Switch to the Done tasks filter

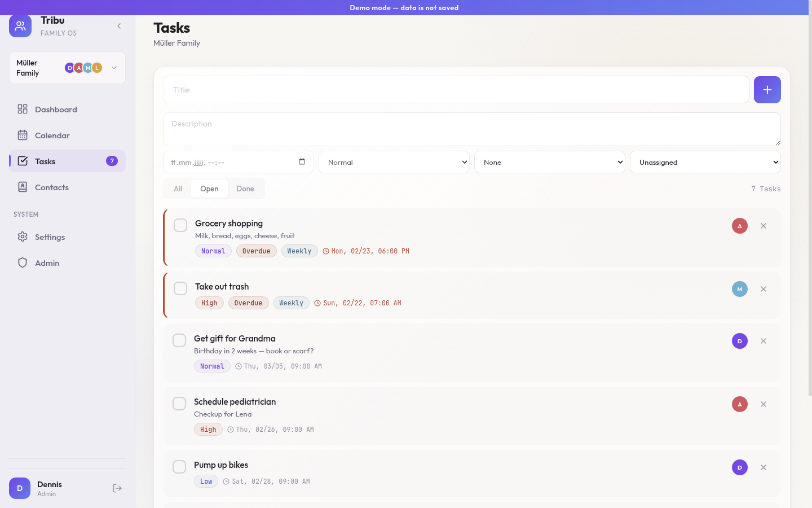(245, 189)
